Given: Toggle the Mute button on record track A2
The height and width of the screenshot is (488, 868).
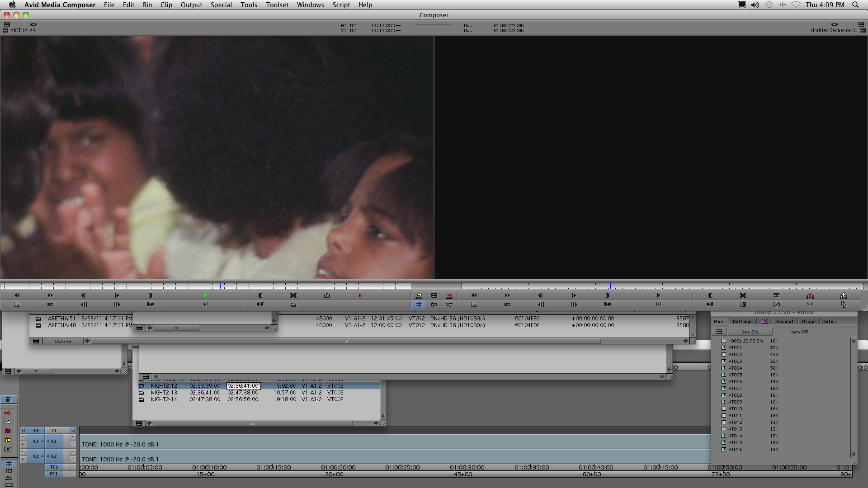Looking at the screenshot, I should coord(73,459).
